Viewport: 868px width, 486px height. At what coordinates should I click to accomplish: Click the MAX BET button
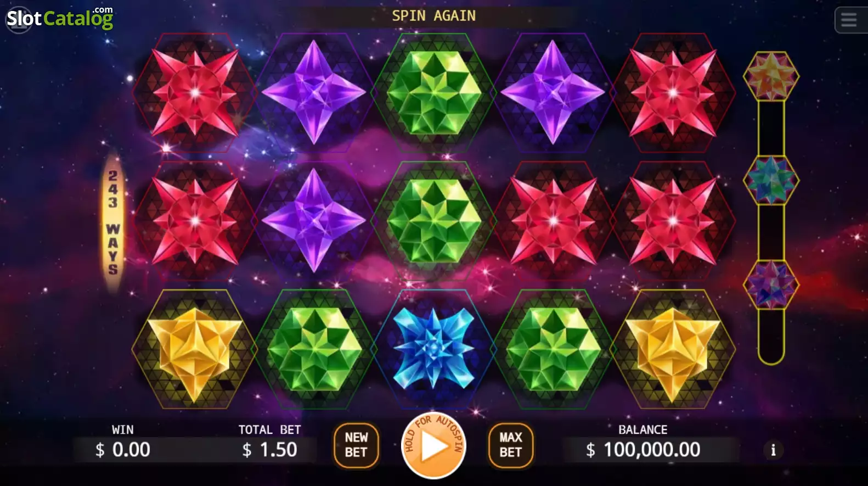pyautogui.click(x=510, y=445)
